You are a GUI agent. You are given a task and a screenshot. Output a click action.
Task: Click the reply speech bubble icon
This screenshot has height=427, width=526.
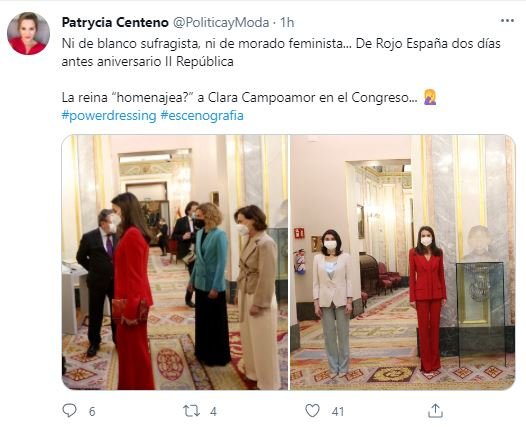pos(69,410)
